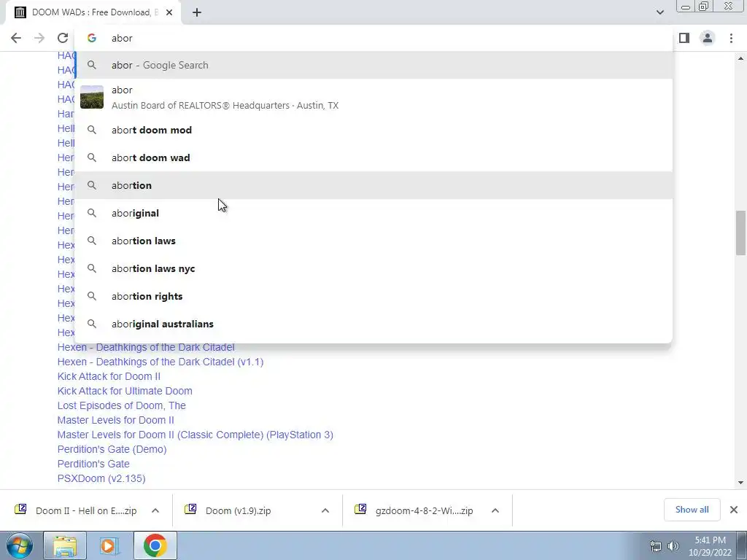Expand options for Doom II Hell zip download
This screenshot has height=560, width=747.
tap(155, 510)
